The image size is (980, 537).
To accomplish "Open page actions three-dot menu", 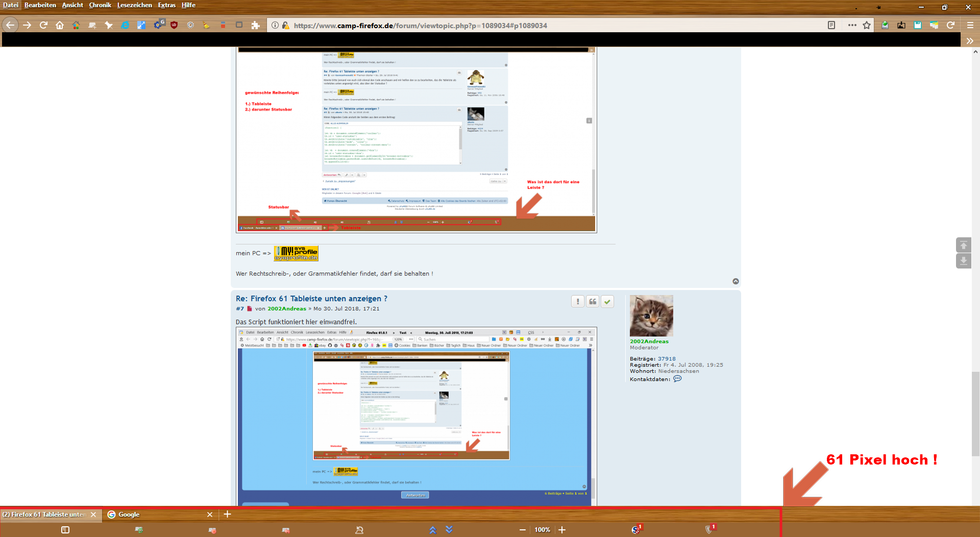I will 852,25.
